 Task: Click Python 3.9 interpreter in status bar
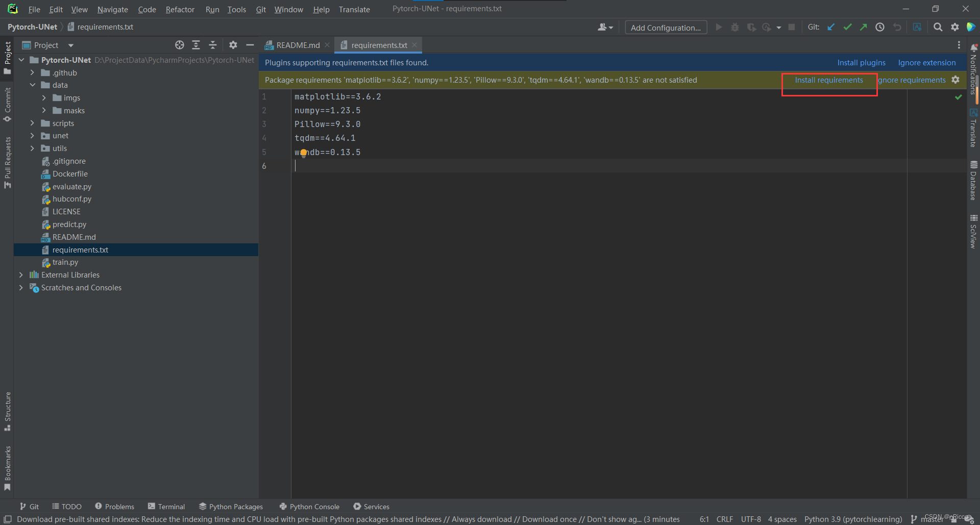(853, 519)
